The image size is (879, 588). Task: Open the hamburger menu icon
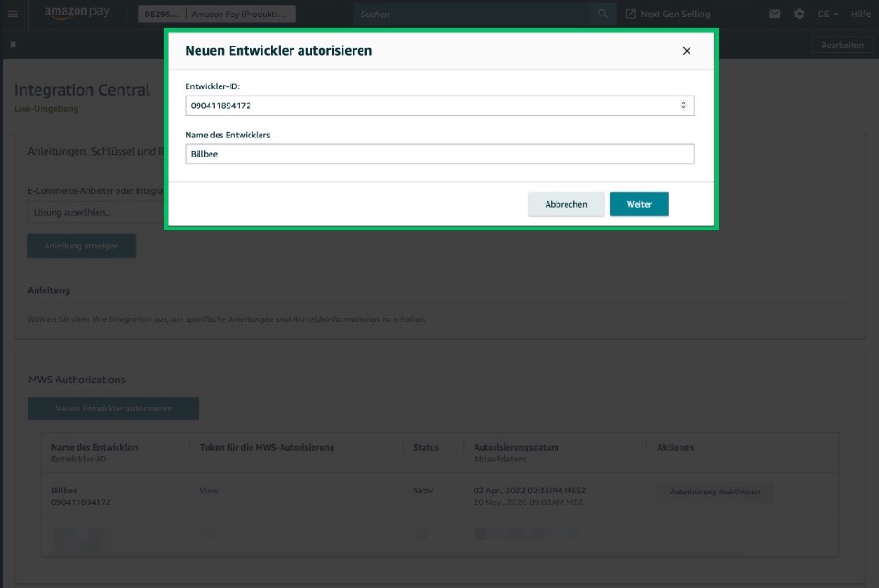click(x=13, y=14)
